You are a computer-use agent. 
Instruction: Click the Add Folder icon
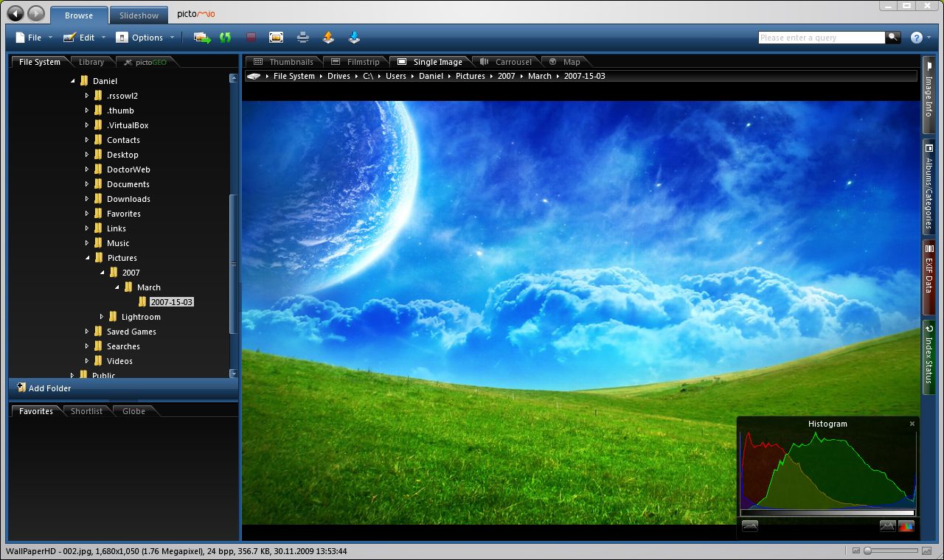pos(21,388)
